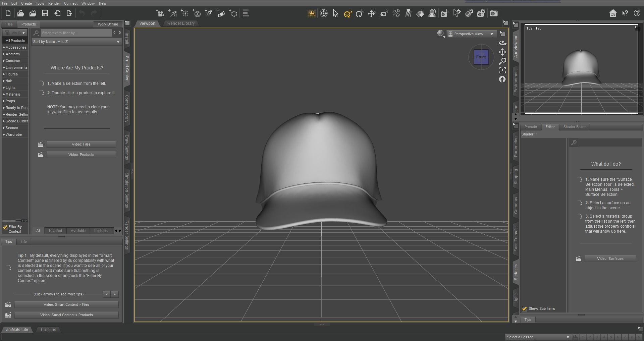This screenshot has width=644, height=341.
Task: Open the Daz home store icon
Action: pyautogui.click(x=613, y=13)
